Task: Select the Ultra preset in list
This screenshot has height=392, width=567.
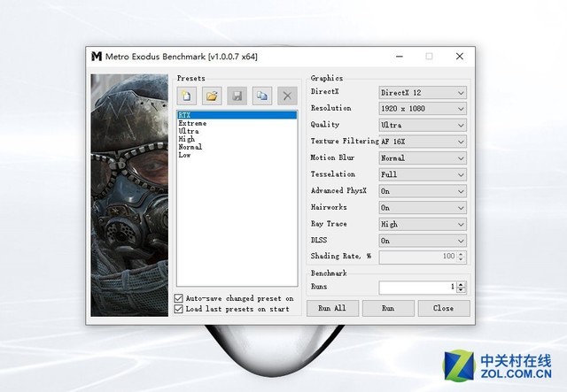Action: (237, 131)
